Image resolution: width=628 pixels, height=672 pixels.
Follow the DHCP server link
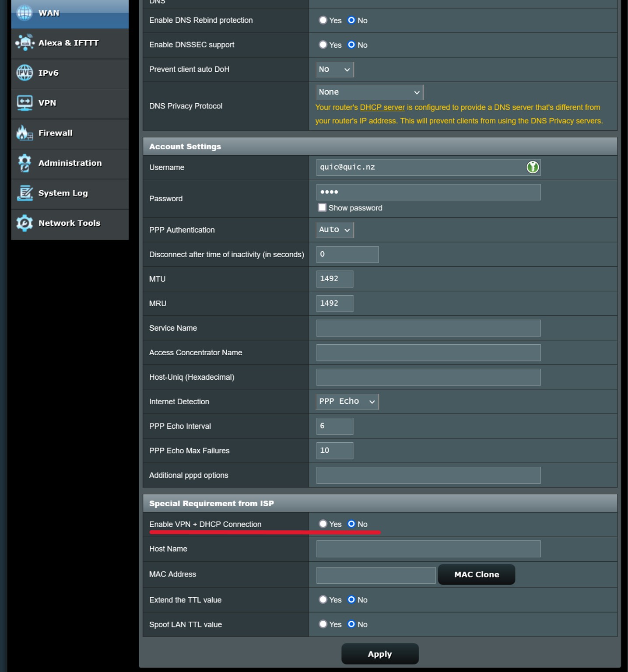click(382, 107)
